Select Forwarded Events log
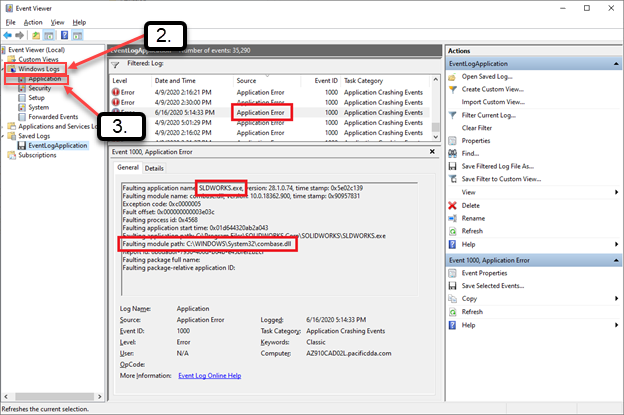Screen dimensions: 624x415 pos(53,117)
